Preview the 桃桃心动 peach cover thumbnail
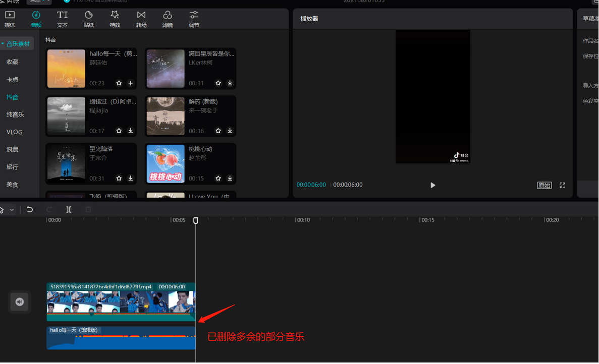 (166, 164)
